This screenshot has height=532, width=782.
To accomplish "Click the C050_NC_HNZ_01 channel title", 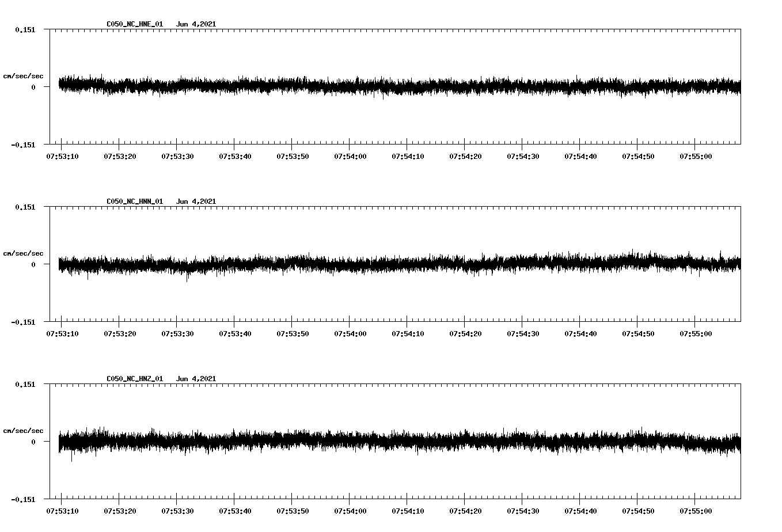I will (135, 379).
